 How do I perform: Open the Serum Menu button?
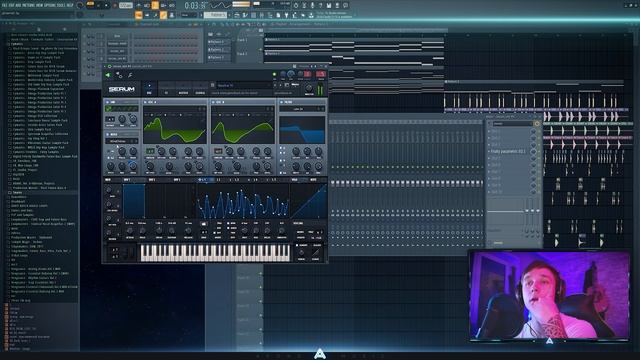tap(296, 85)
